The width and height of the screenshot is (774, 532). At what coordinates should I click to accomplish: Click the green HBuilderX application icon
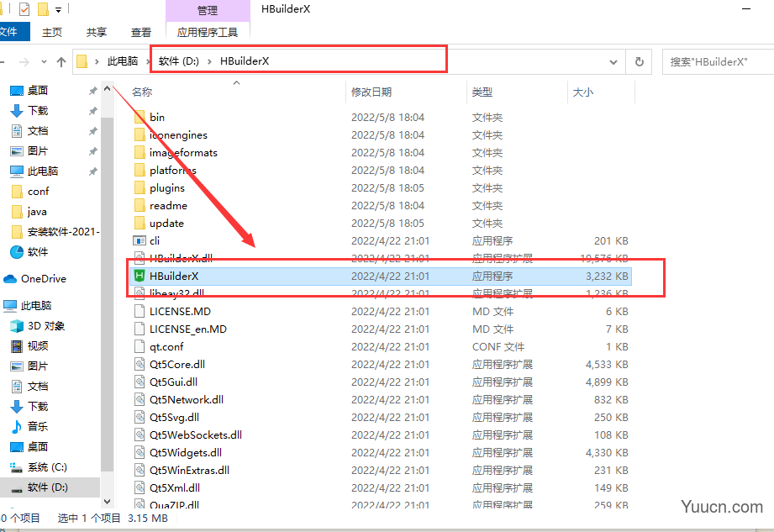point(140,276)
